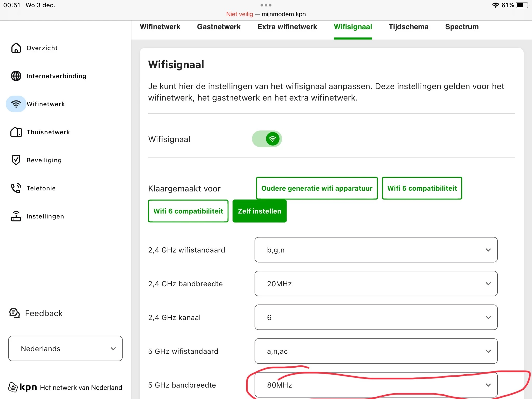The width and height of the screenshot is (532, 399).
Task: Expand the 5 GHz bandbreedte 80MHz dropdown
Action: (x=376, y=385)
